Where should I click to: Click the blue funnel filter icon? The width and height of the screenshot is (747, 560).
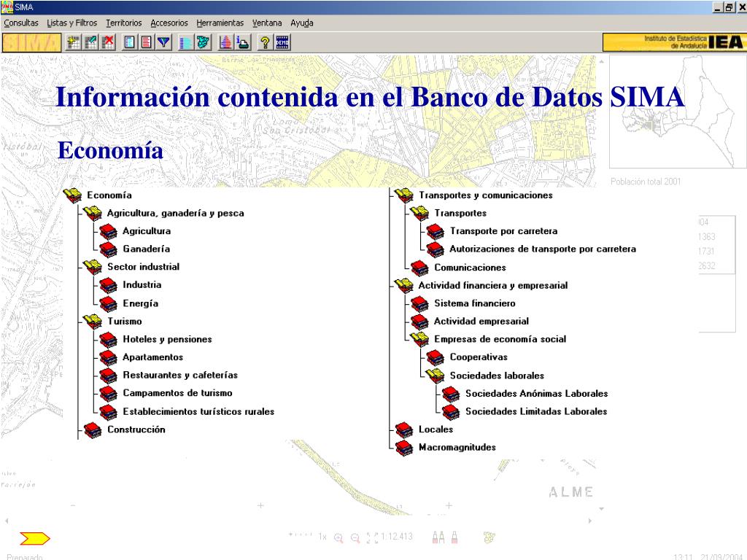[x=164, y=42]
